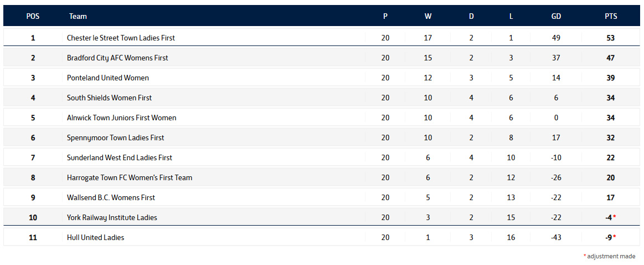The image size is (644, 265).
Task: Select Bradford City AFC Womens First
Action: coord(117,58)
